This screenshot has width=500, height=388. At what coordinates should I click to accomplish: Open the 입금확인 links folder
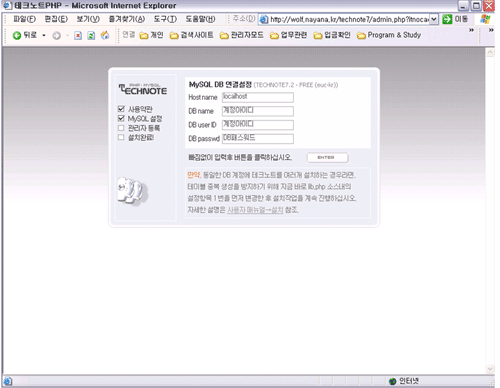(332, 35)
